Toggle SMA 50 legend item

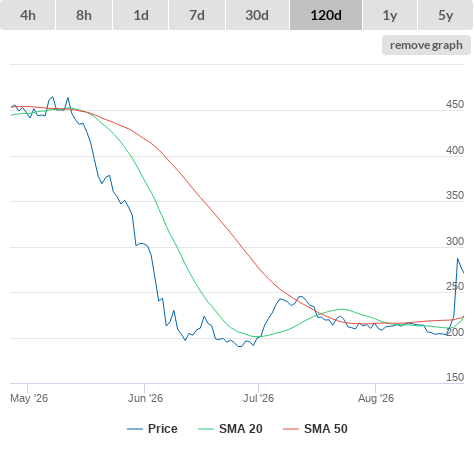click(x=315, y=429)
